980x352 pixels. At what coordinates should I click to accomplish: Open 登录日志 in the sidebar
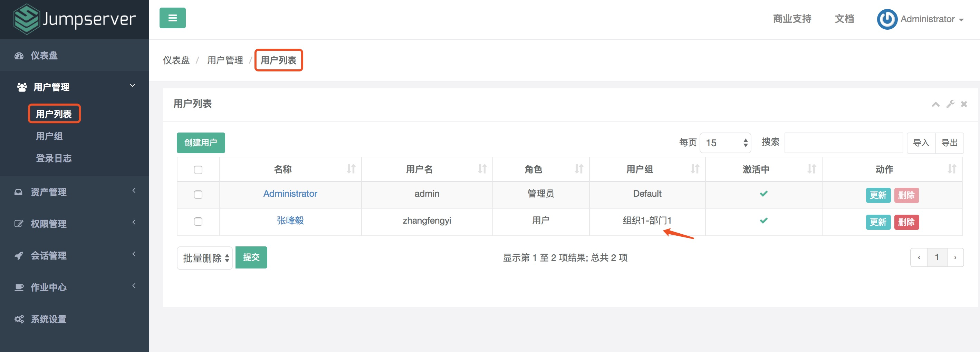click(54, 158)
